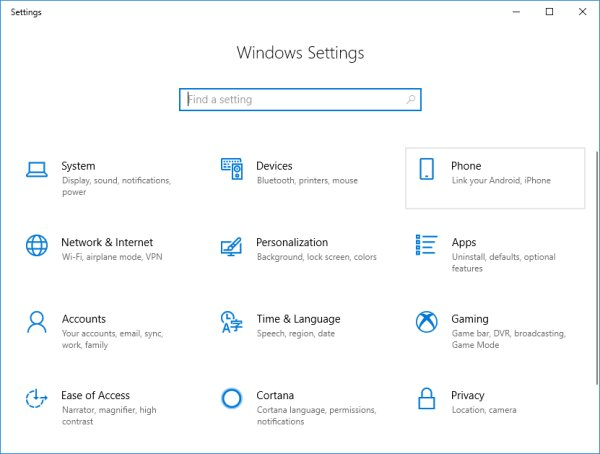Click 'Background, lock screen, colors' text
The image size is (600, 454).
(x=316, y=257)
